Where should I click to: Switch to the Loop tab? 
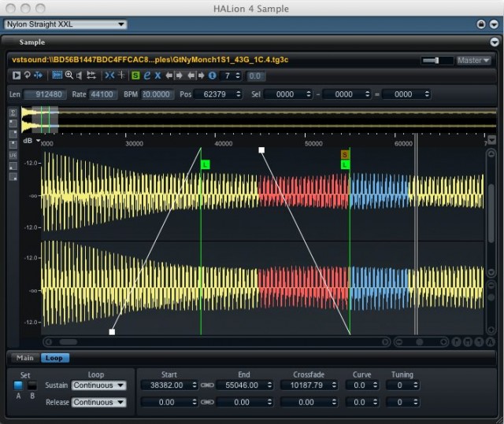[x=54, y=358]
